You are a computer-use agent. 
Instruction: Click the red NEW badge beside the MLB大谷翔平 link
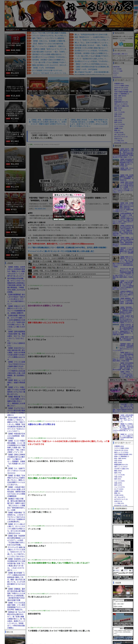pos(34,277)
